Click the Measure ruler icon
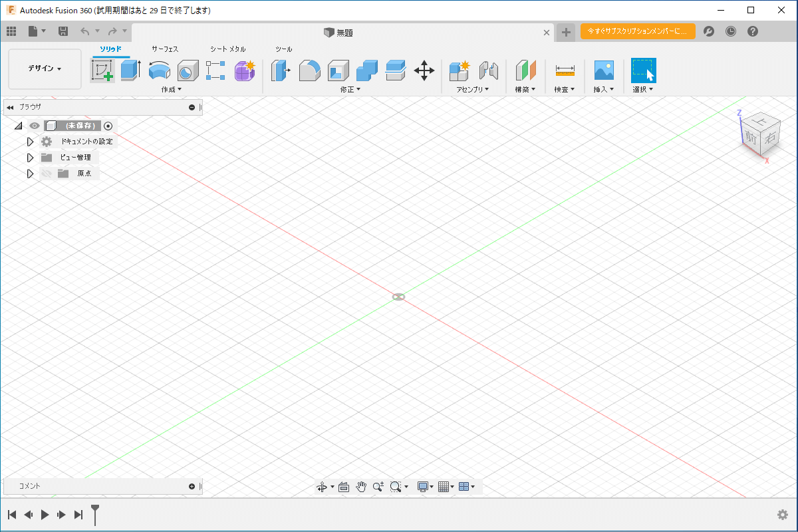 (x=565, y=70)
